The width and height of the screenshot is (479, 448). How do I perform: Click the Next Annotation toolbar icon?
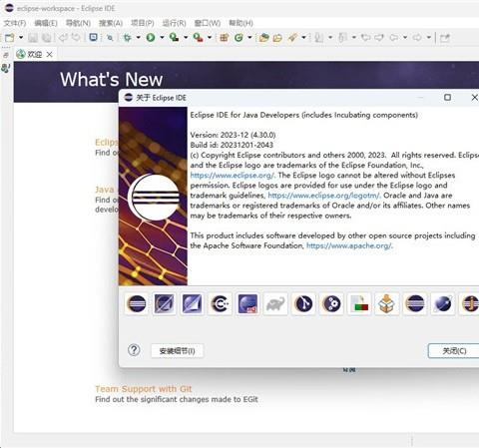pyautogui.click(x=319, y=38)
